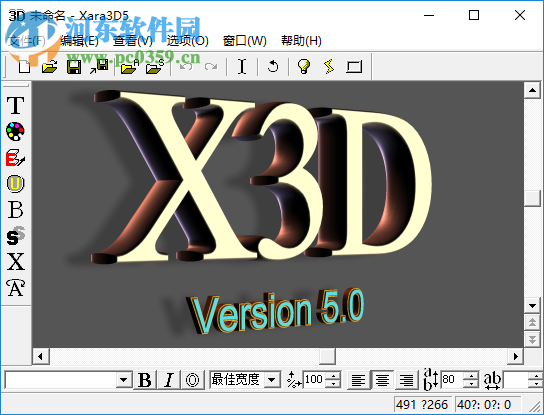Open the 帮助(H) menu
Screen dimensions: 544x415
pos(301,41)
